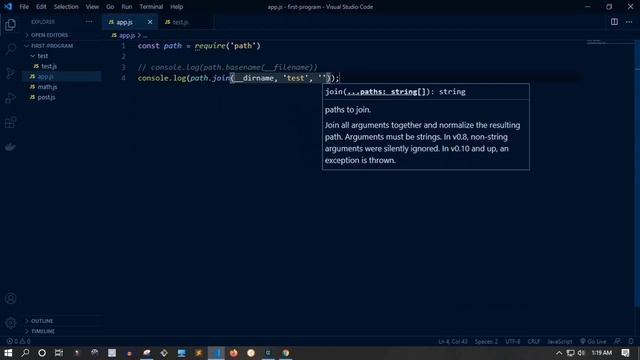Open the Accounts menu icon
The image size is (640, 360).
(11, 298)
